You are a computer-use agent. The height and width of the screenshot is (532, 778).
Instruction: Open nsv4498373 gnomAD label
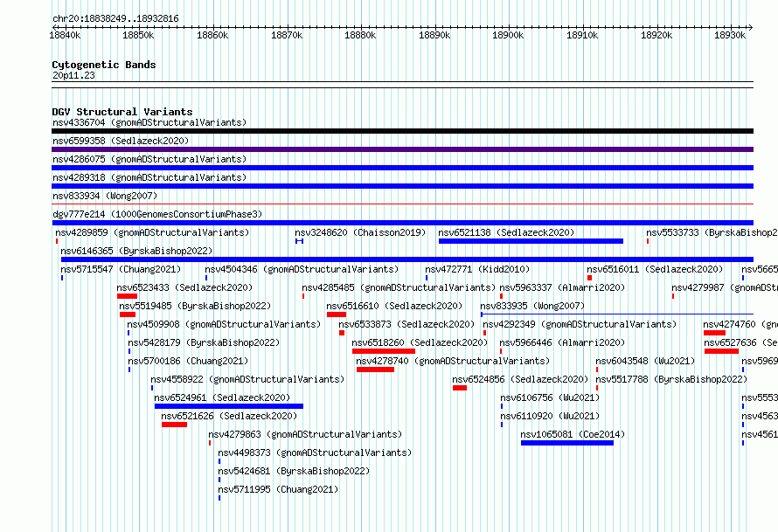[315, 453]
